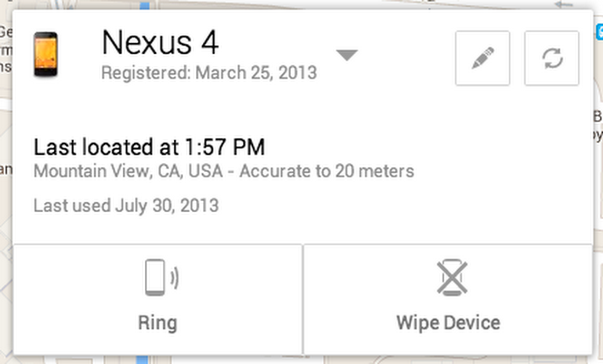Refresh device location with circular arrows icon
603x364 pixels.
point(552,58)
